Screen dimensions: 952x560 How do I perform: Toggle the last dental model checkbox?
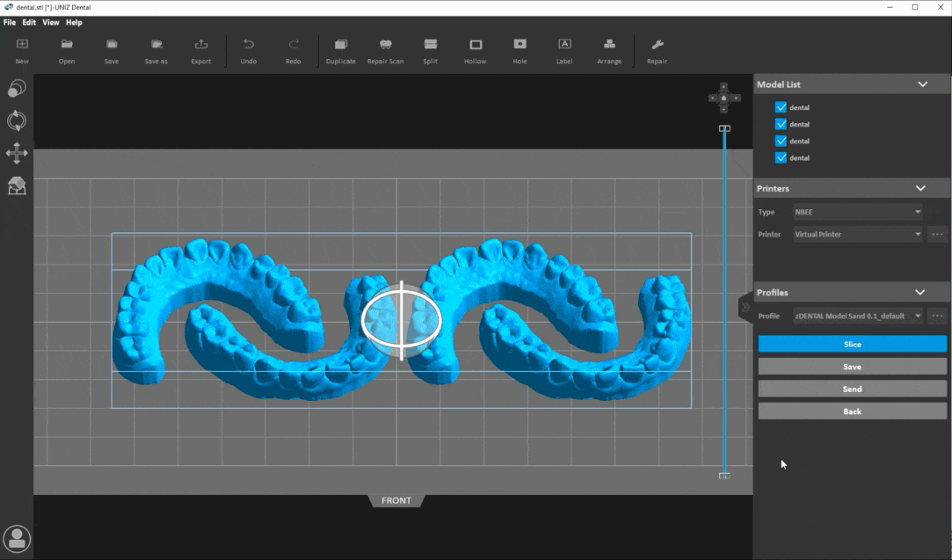pyautogui.click(x=781, y=158)
